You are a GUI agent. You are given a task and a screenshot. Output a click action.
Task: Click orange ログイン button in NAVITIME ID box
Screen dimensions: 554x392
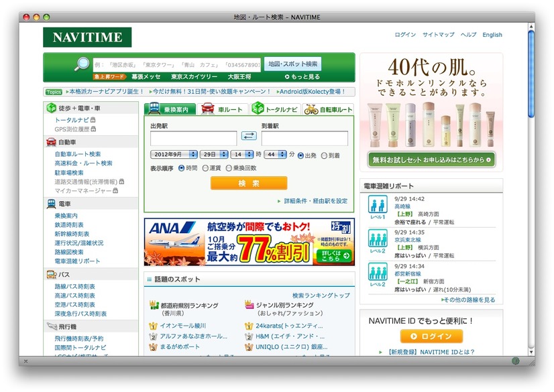[x=431, y=336]
